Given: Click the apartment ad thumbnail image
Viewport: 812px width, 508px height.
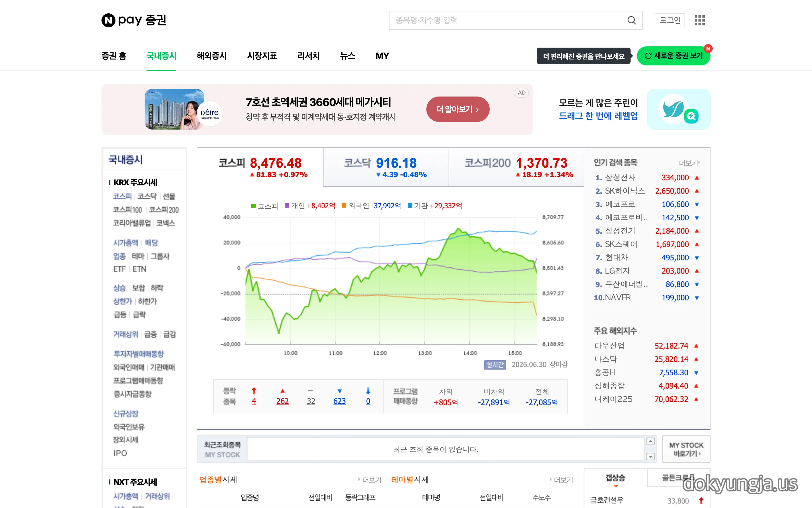Looking at the screenshot, I should click(174, 109).
